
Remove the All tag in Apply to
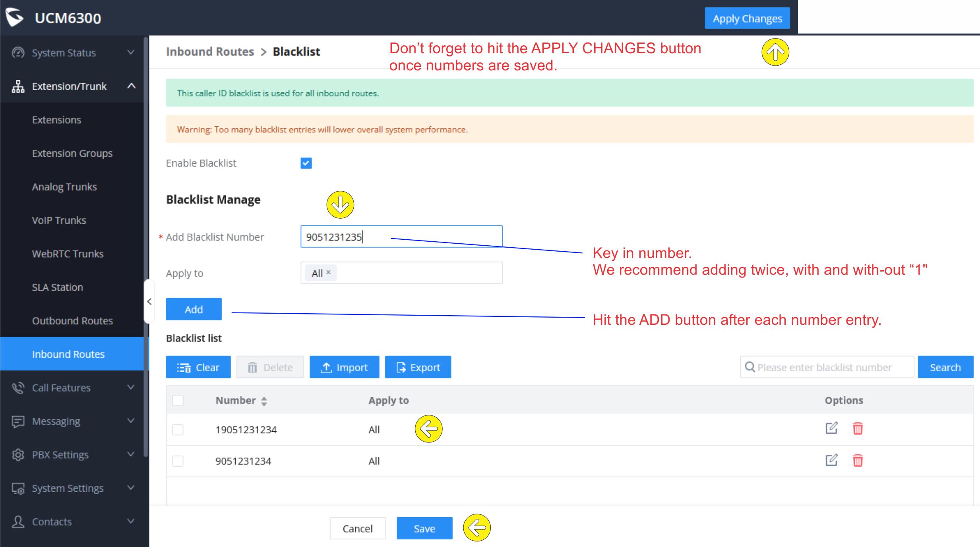click(328, 272)
